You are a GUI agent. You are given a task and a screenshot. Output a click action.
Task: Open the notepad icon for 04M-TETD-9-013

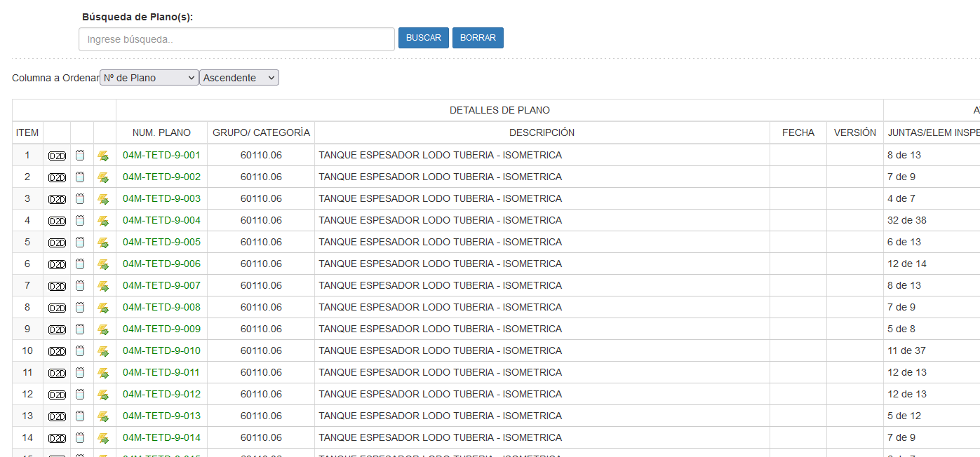[80, 416]
